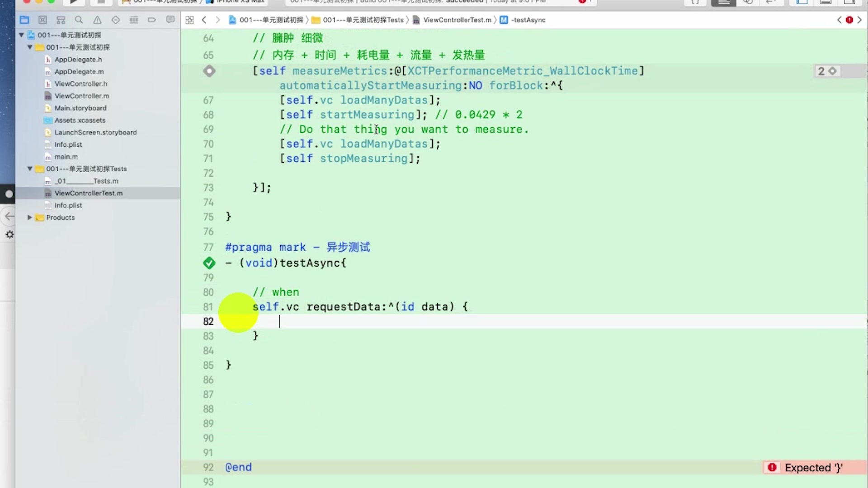Select Info.plist under the Tests group

(68, 205)
